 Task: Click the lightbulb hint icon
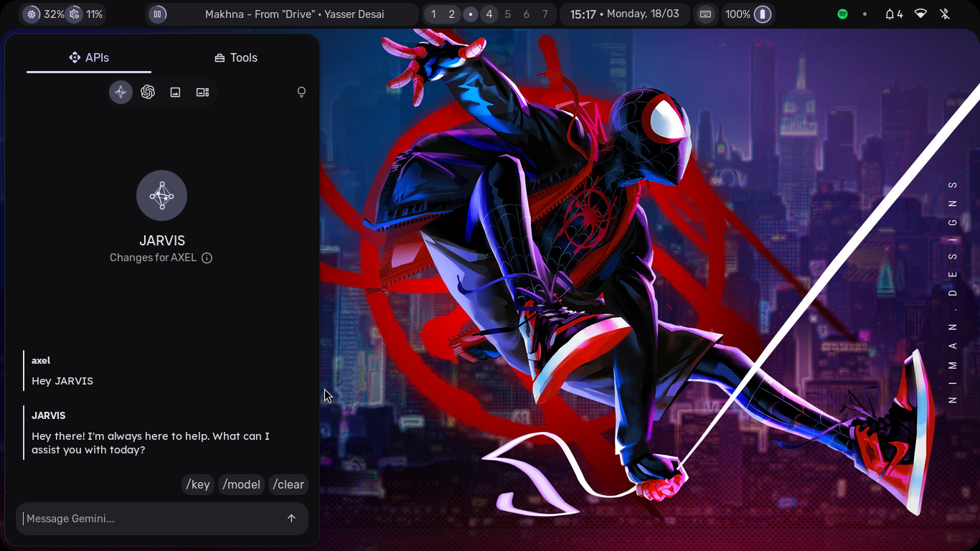(x=301, y=92)
